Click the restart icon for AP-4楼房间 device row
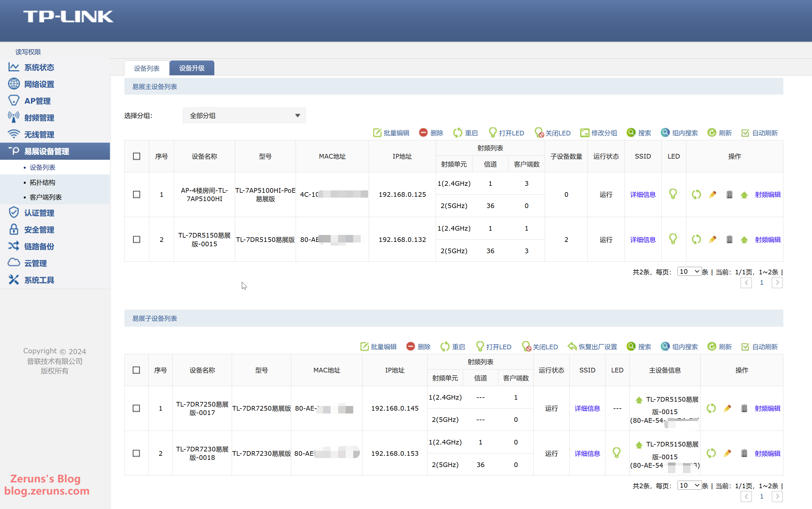The image size is (812, 509). click(x=696, y=194)
